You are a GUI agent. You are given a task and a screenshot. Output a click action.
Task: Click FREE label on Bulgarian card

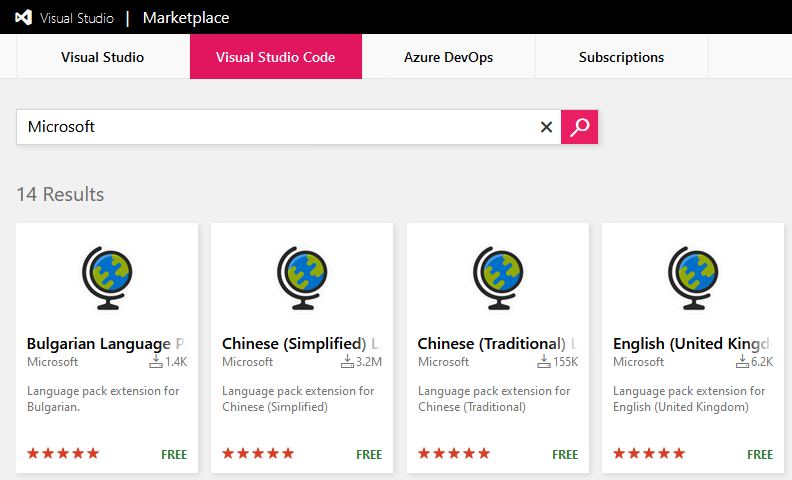(174, 455)
